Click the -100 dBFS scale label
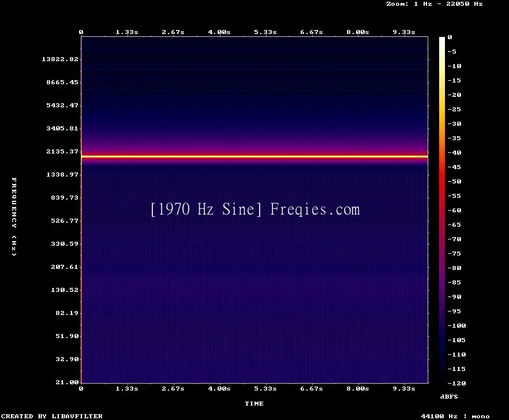The height and width of the screenshot is (420, 509). (456, 325)
